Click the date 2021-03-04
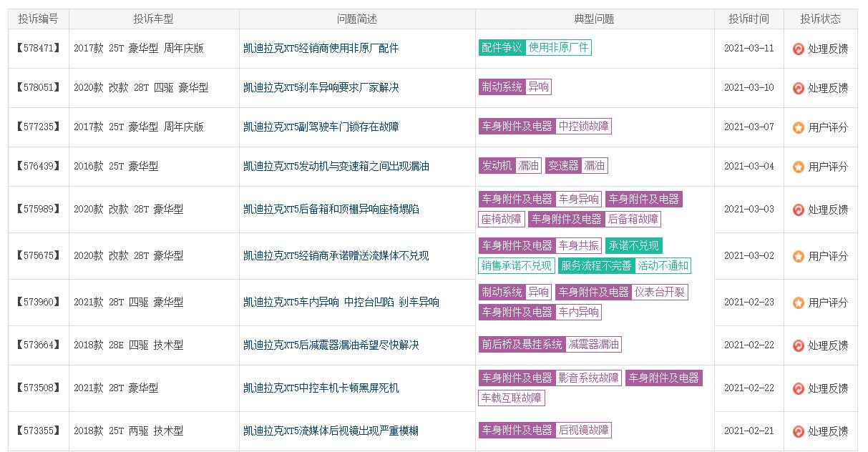The image size is (868, 452). [749, 166]
